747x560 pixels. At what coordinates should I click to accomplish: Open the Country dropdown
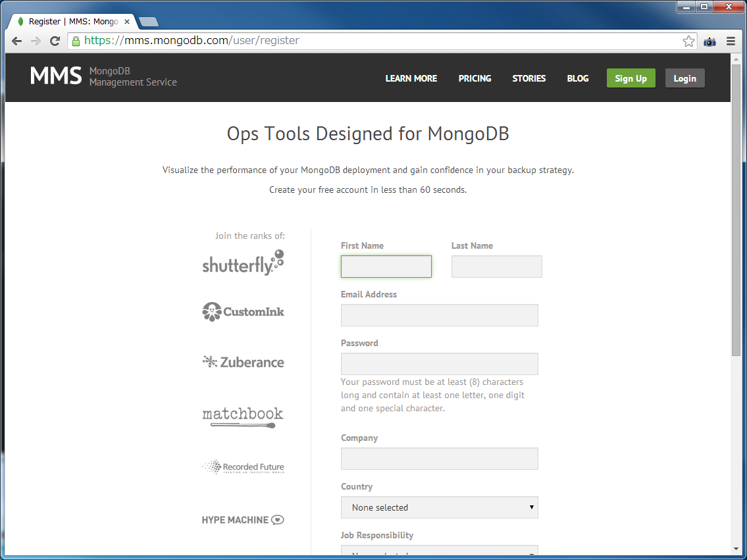click(439, 507)
